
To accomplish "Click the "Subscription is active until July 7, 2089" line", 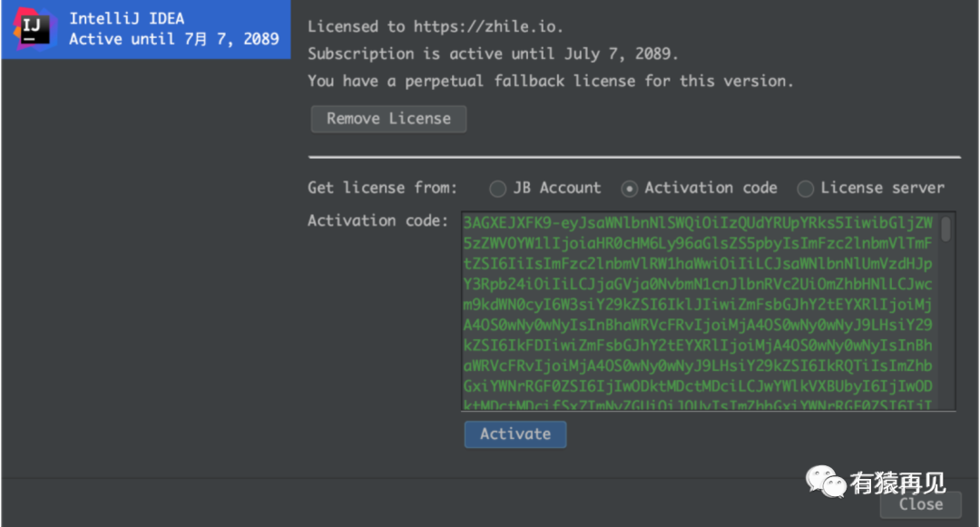I will [x=493, y=54].
